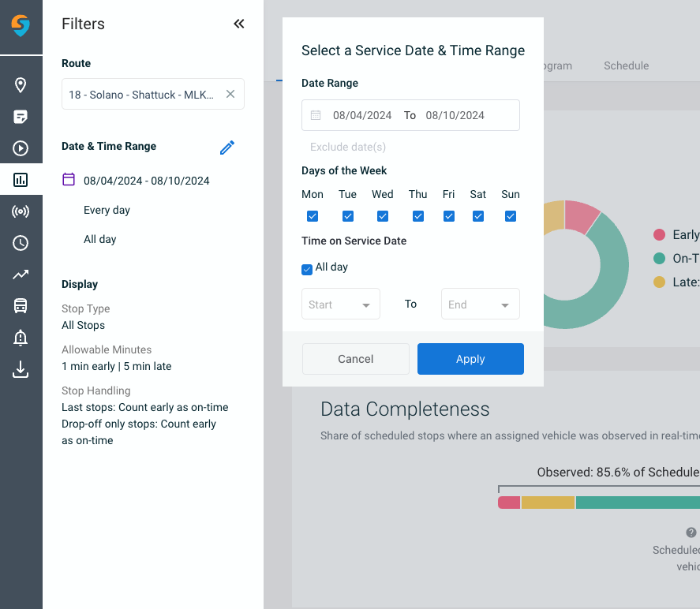Click the play circle icon in sidebar

coord(21,148)
